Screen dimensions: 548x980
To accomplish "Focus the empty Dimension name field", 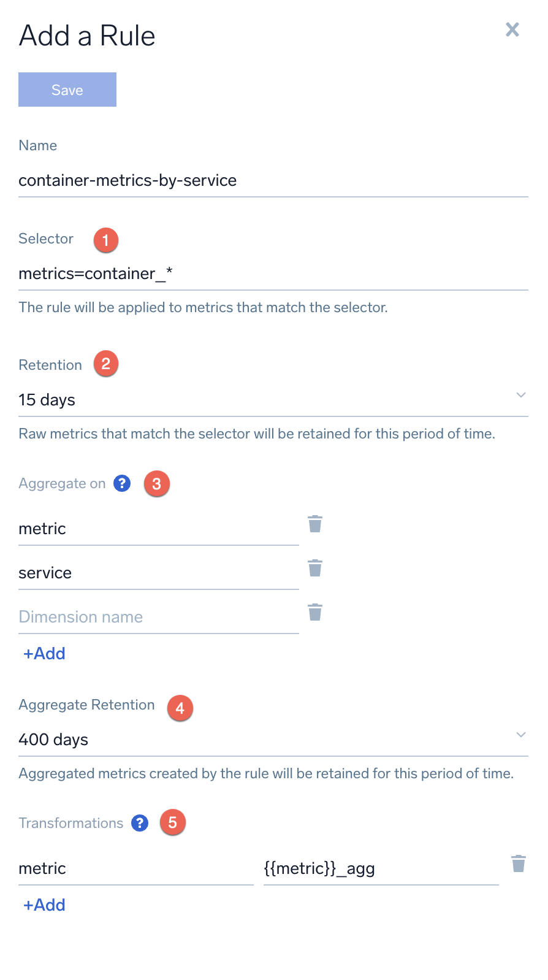I will pos(158,617).
